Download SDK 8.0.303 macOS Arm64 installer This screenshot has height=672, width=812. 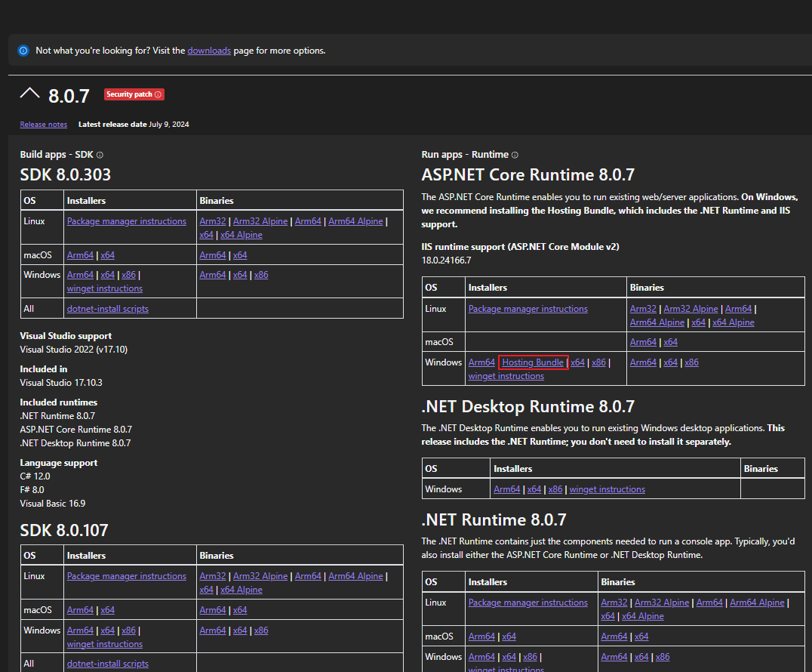click(80, 255)
